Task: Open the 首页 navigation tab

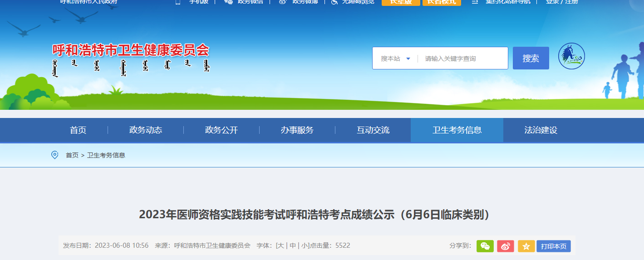Action: coord(78,130)
